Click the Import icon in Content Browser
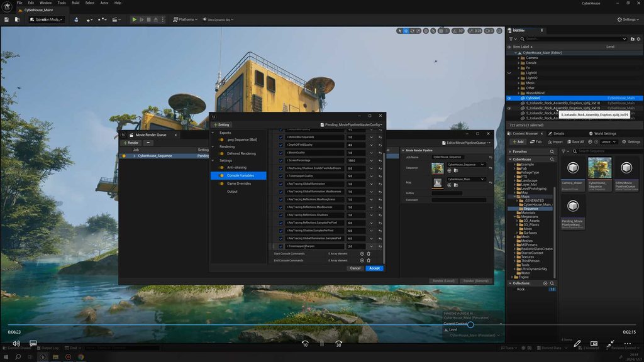This screenshot has width=644, height=362. pos(555,141)
